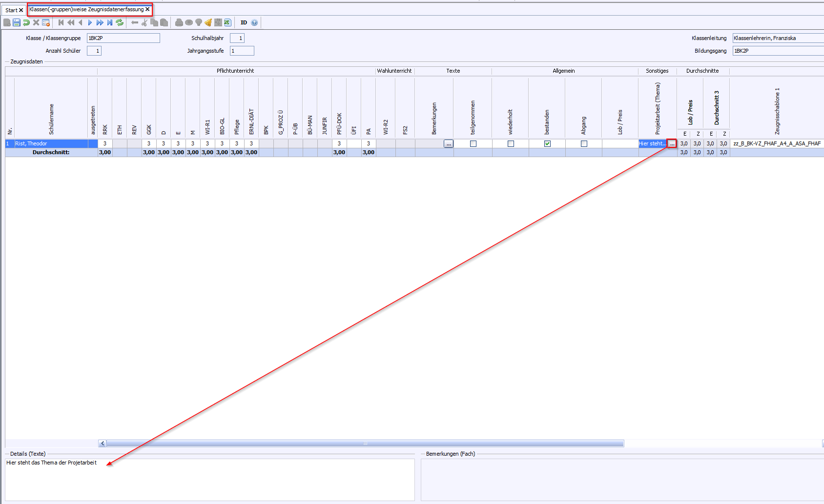Uncheck the 'bestanden' checkbox

pyautogui.click(x=547, y=144)
